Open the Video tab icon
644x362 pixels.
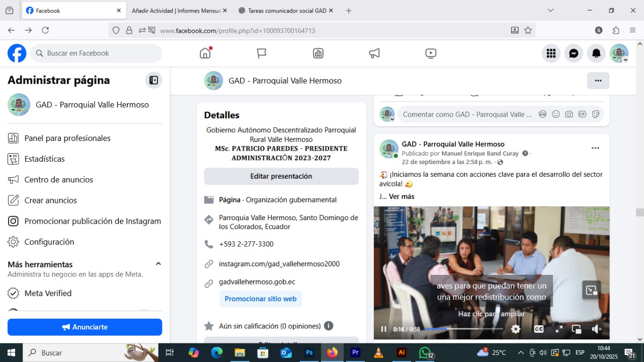click(431, 53)
